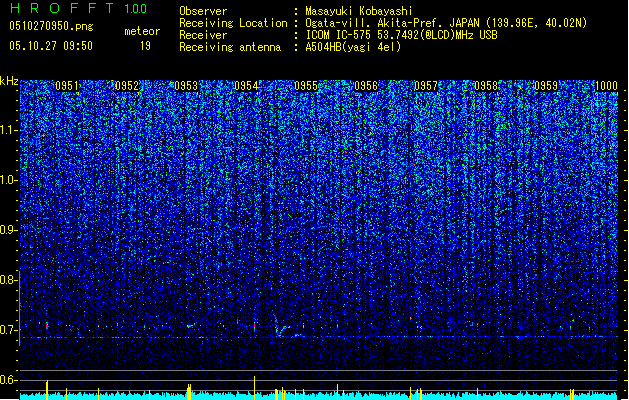Click the 0957 time marker
The height and width of the screenshot is (400, 629).
click(x=426, y=86)
